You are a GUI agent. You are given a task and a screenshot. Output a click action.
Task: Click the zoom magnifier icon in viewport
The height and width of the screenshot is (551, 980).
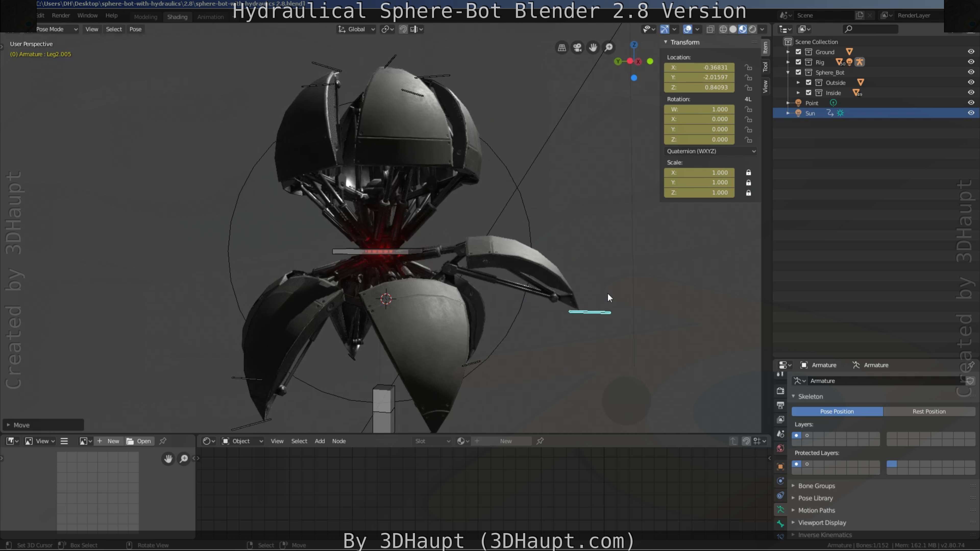tap(609, 47)
